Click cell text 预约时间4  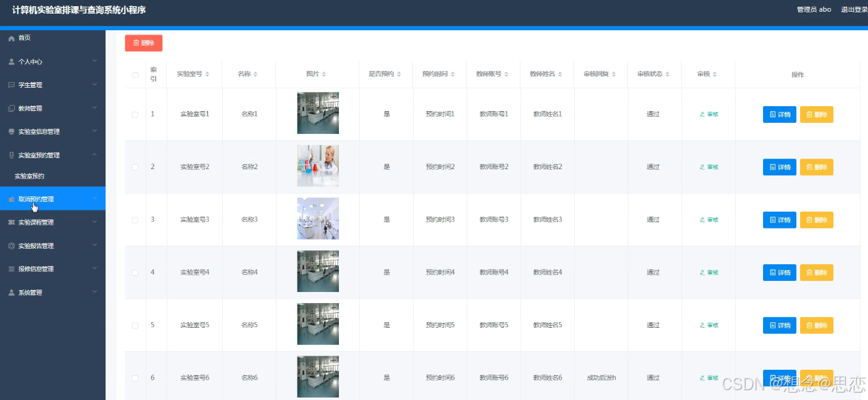pos(440,272)
